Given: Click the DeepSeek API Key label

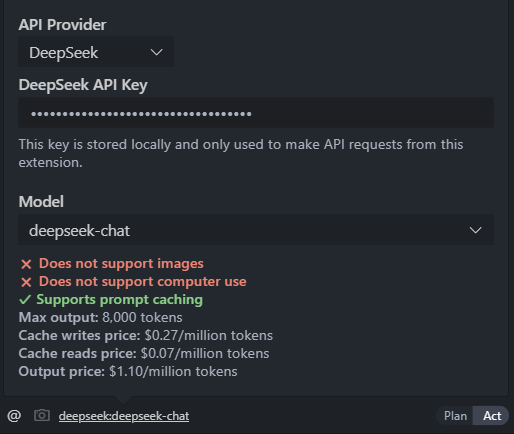Looking at the screenshot, I should point(83,85).
